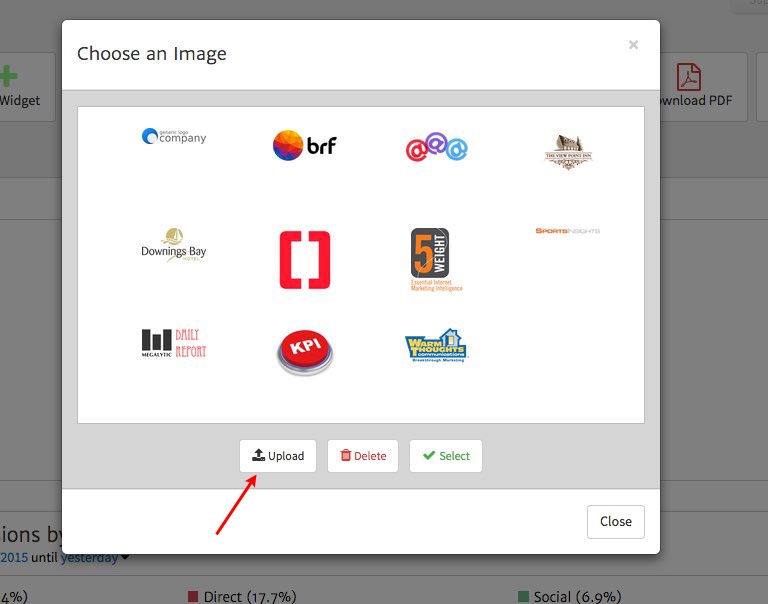Select the red KPI button image
Screen dimensions: 768x604
click(x=304, y=353)
